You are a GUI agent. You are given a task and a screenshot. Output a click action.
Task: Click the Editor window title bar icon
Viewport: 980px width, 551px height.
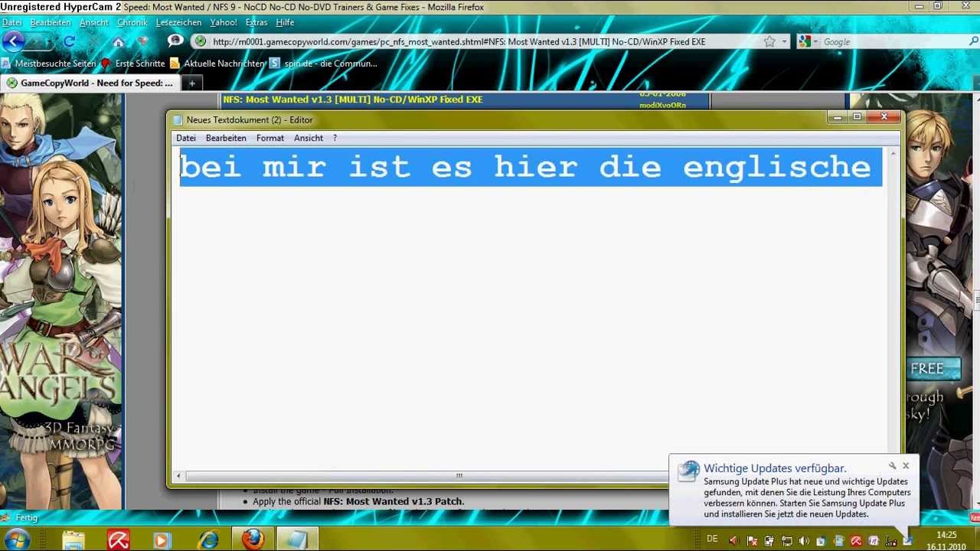pyautogui.click(x=178, y=120)
